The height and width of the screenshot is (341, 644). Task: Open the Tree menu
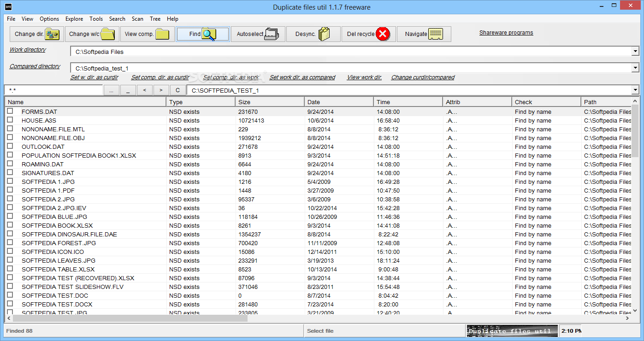tap(155, 19)
